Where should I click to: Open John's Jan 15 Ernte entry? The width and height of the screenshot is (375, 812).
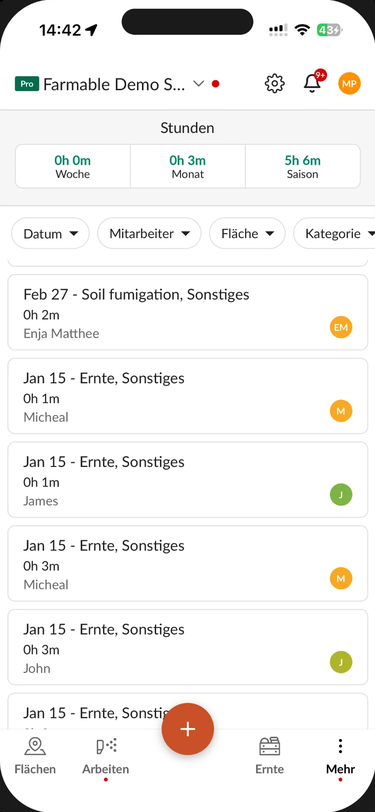tap(188, 647)
